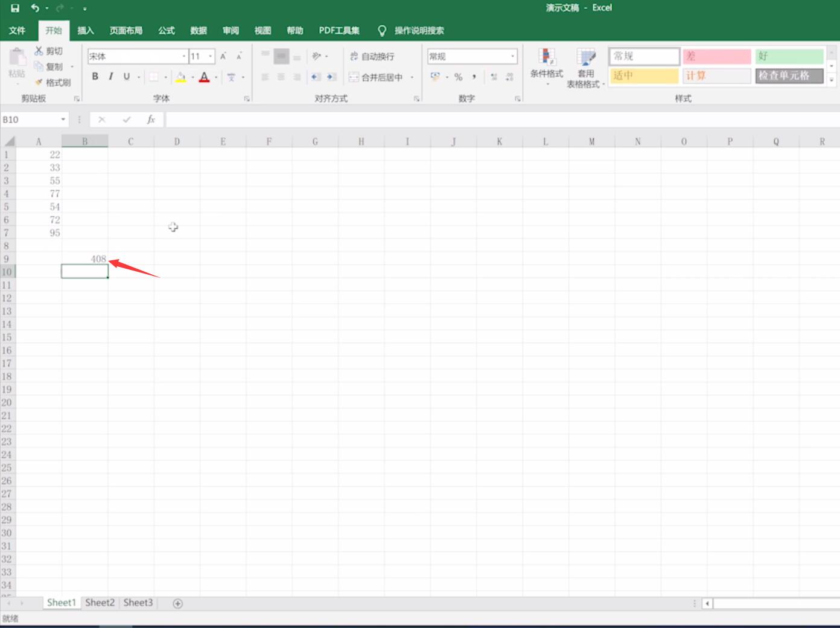Click the fx insert function icon
This screenshot has width=840, height=628.
click(x=151, y=120)
